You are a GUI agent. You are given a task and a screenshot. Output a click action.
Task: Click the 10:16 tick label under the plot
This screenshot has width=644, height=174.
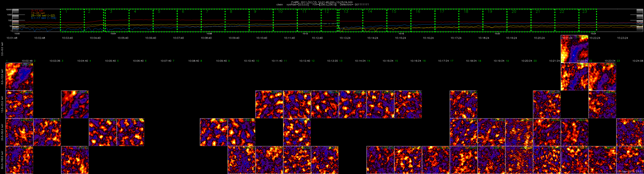(401, 34)
